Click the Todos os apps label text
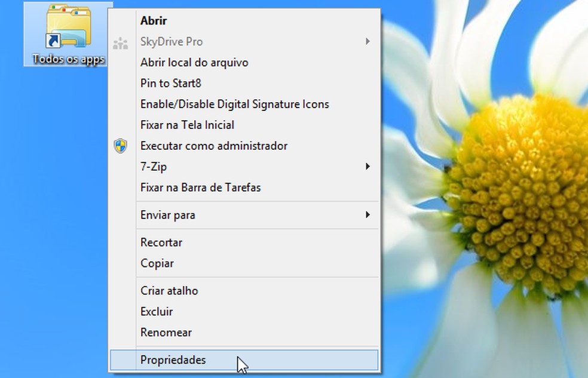588x378 pixels. [x=68, y=59]
